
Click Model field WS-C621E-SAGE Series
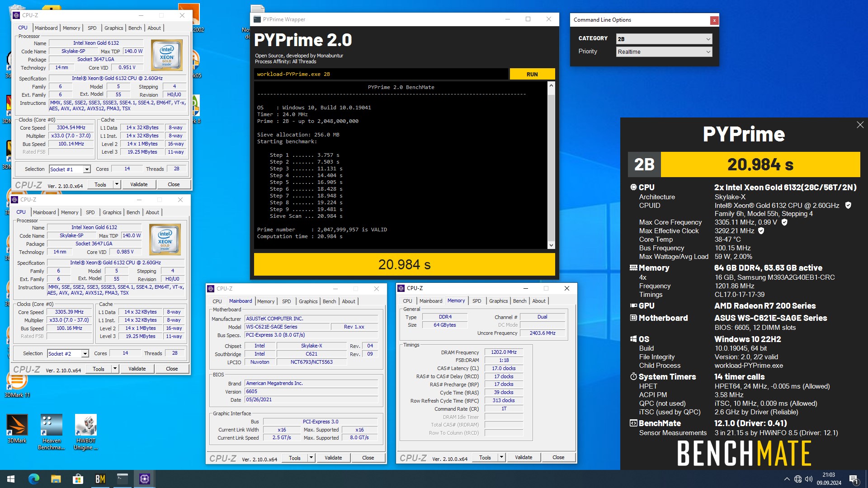pos(287,327)
